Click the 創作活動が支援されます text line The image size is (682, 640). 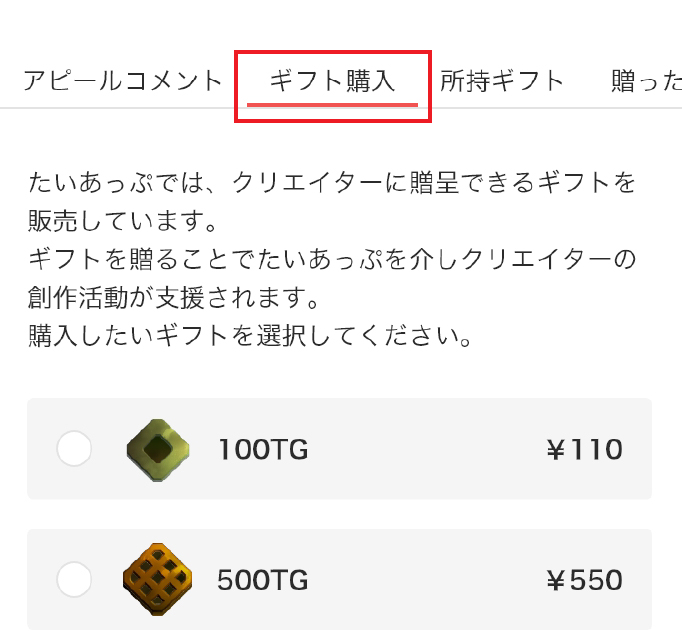(174, 298)
